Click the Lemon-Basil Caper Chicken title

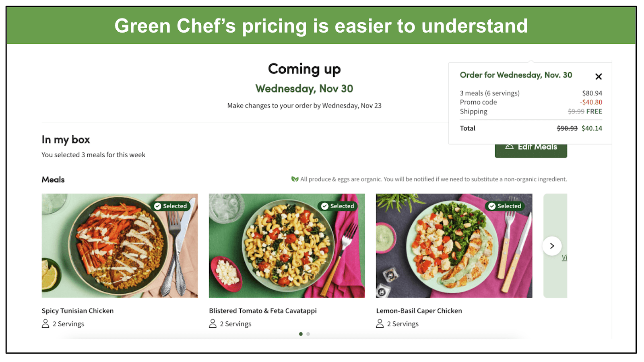tap(419, 311)
